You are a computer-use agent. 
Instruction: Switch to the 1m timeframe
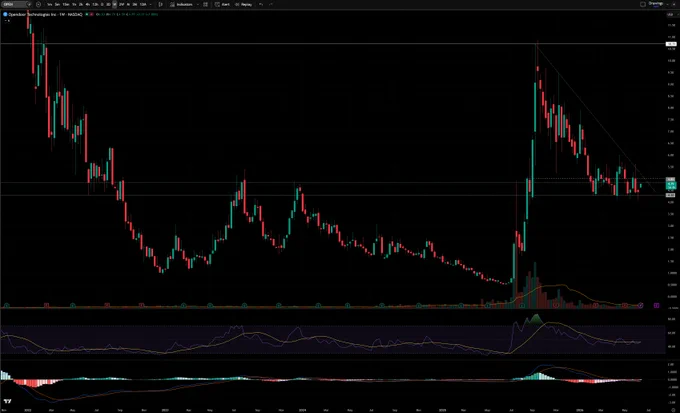50,4
